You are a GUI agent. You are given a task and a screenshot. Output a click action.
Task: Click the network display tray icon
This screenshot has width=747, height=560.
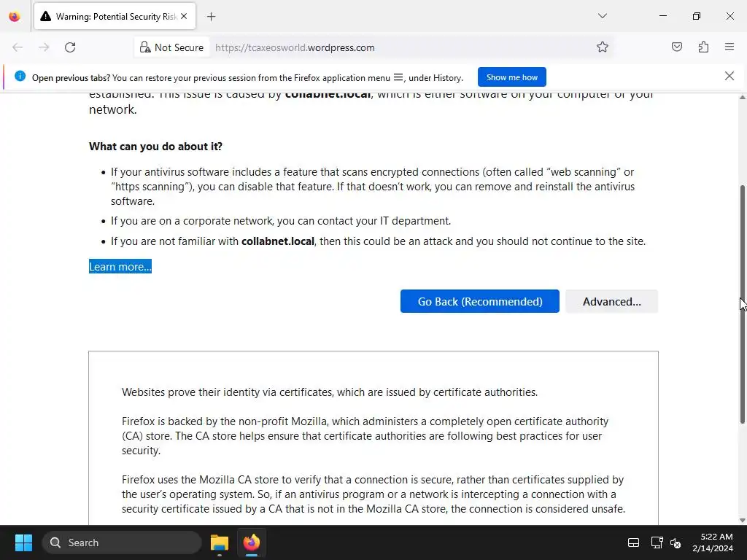pyautogui.click(x=657, y=542)
